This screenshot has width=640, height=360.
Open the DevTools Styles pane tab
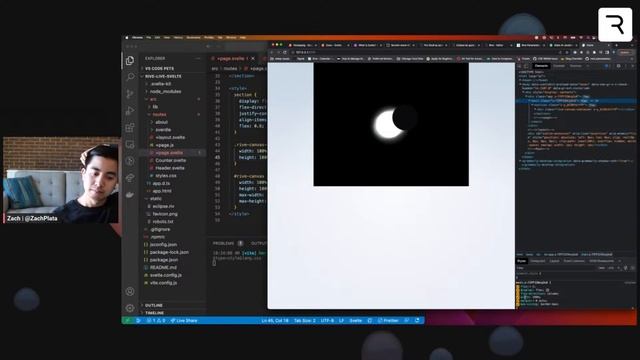click(x=522, y=261)
